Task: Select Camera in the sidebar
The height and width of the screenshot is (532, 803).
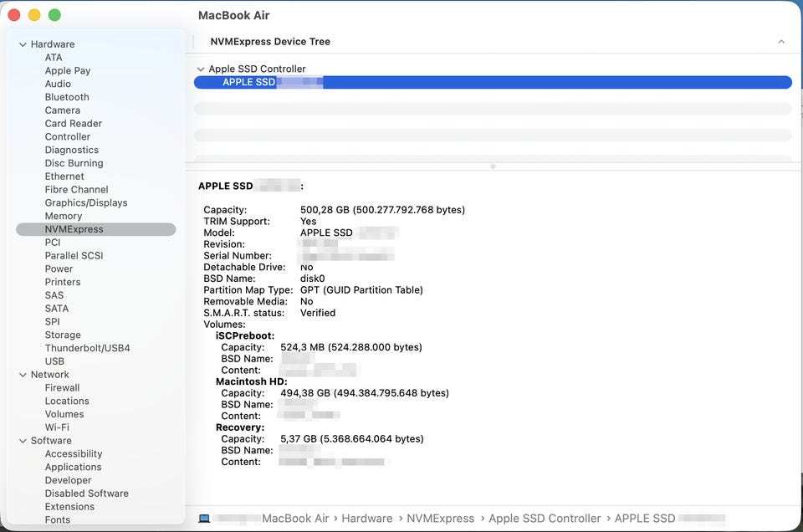Action: 63,110
